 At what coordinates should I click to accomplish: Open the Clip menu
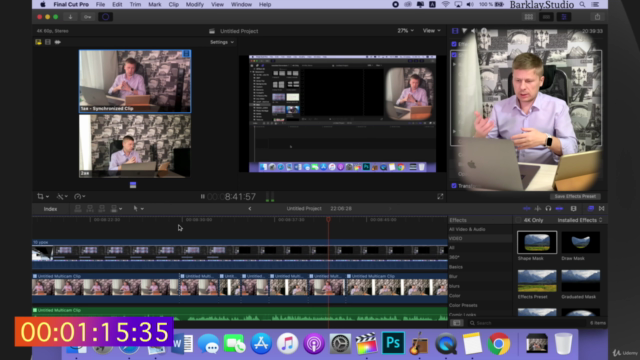click(173, 4)
